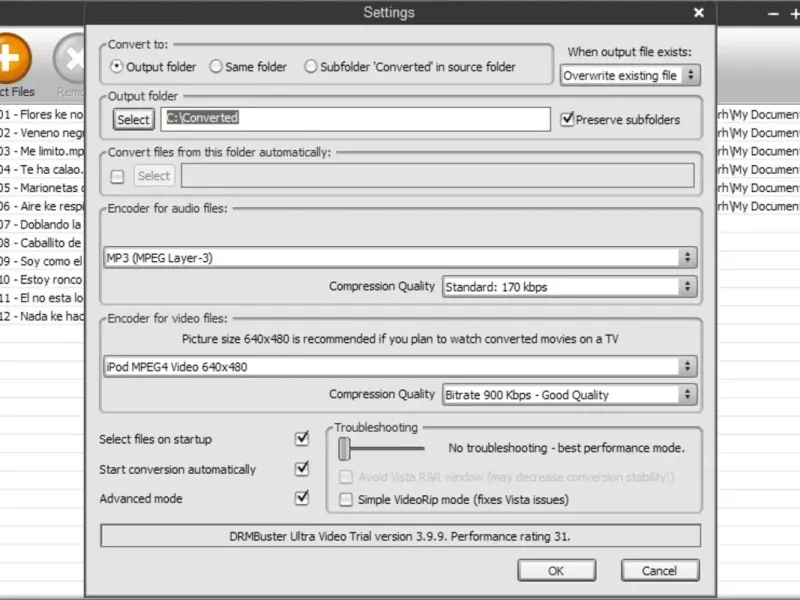The image size is (800, 600).
Task: Select the Output folder radio button
Action: pyautogui.click(x=116, y=66)
